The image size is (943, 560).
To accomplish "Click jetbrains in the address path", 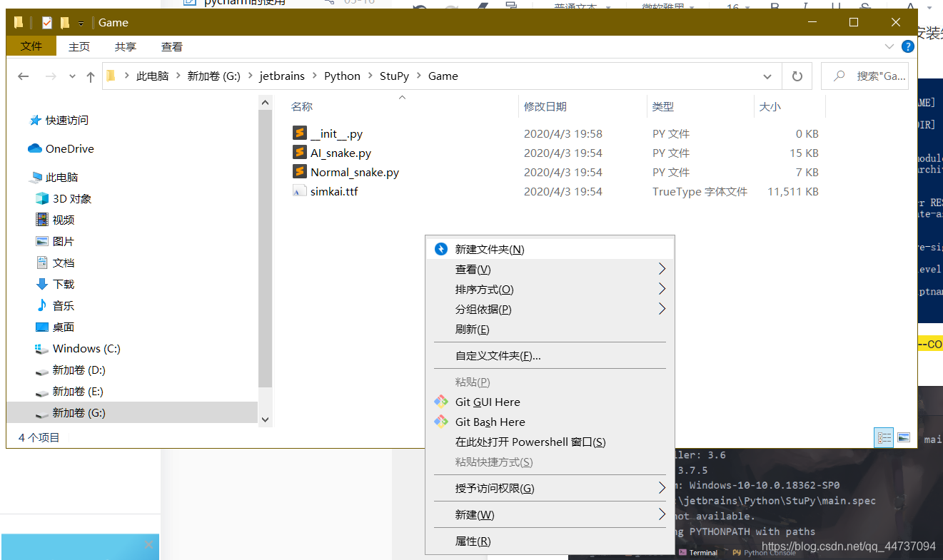I will click(x=282, y=76).
